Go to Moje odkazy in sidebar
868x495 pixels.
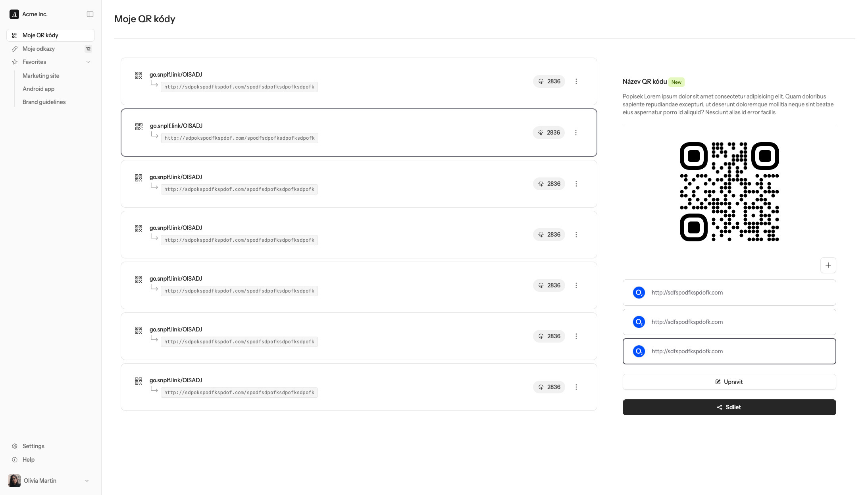[38, 49]
